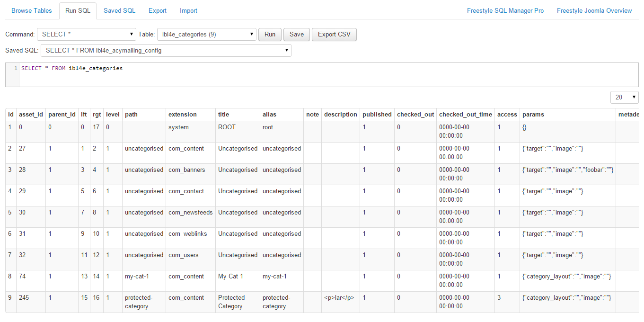
Task: Click asset_id value 245
Action: click(x=24, y=298)
